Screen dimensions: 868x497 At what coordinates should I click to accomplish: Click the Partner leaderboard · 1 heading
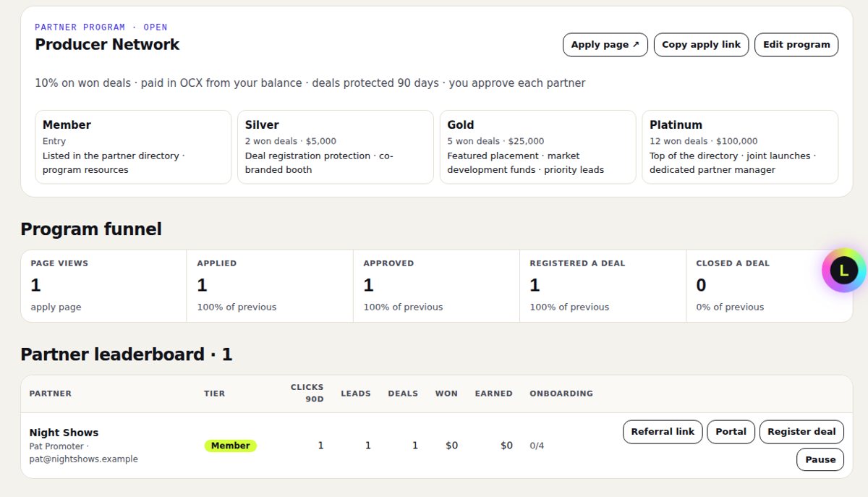(x=127, y=354)
